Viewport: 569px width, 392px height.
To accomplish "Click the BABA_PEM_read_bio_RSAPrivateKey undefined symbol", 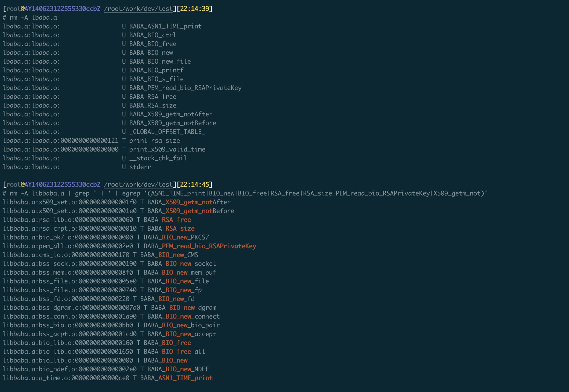I will click(185, 88).
